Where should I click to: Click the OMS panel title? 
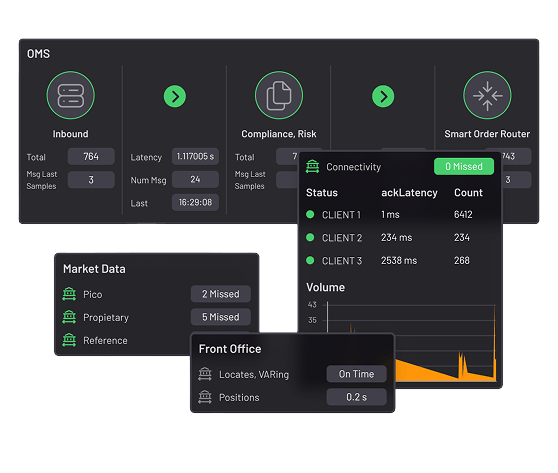[38, 54]
